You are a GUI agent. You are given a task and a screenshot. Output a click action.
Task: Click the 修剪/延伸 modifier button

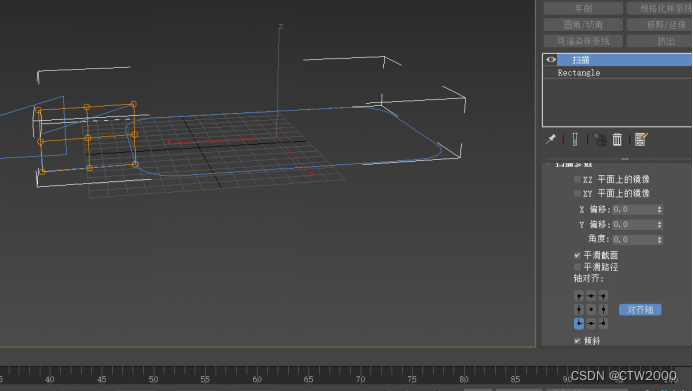pyautogui.click(x=659, y=25)
